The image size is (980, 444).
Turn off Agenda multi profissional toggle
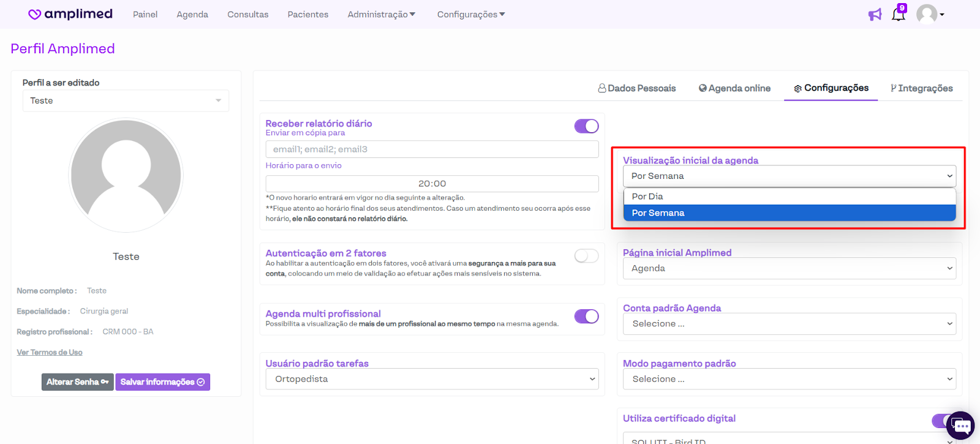point(586,316)
